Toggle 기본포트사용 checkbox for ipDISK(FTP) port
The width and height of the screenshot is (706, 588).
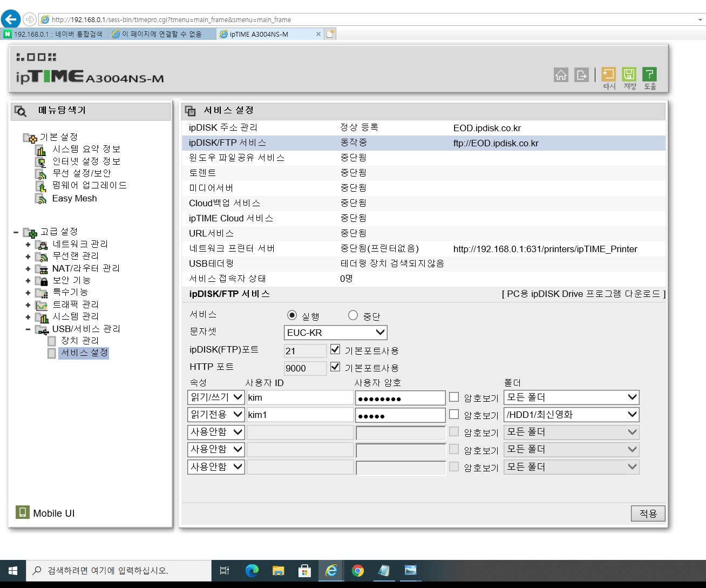(335, 349)
